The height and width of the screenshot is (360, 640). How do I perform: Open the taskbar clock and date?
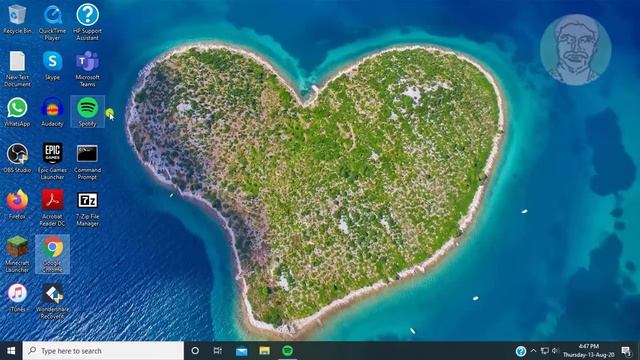point(589,351)
